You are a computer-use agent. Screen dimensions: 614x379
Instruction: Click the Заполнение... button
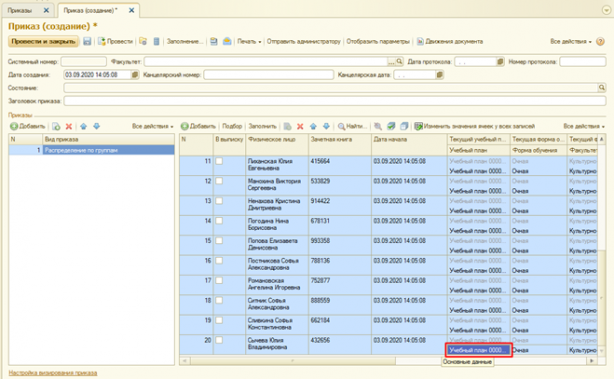click(x=185, y=41)
